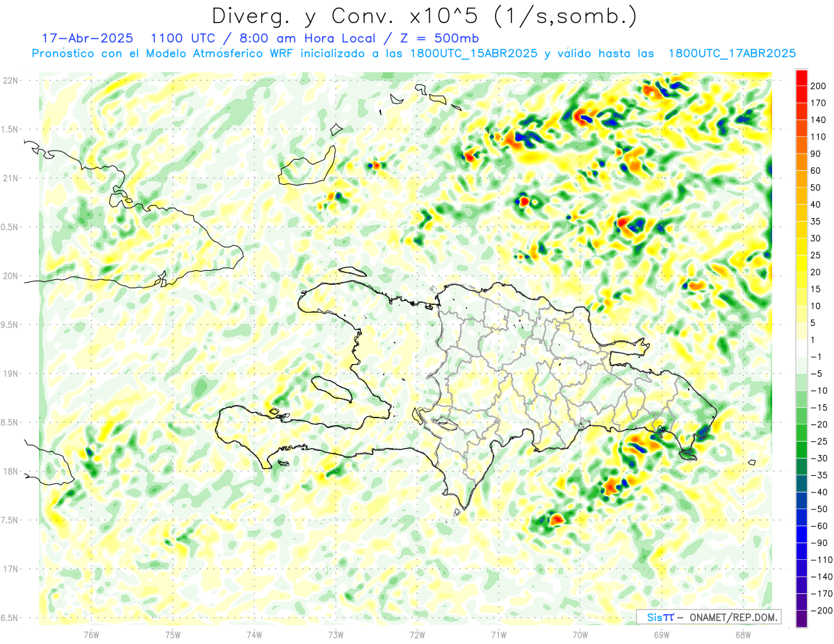
Task: Click the '76W' longitude axis label
Action: 91,635
